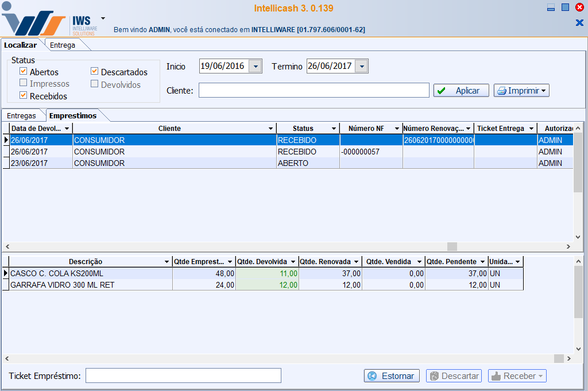Focus the Ticket Empréstimo input field
588x391 pixels.
click(x=183, y=375)
